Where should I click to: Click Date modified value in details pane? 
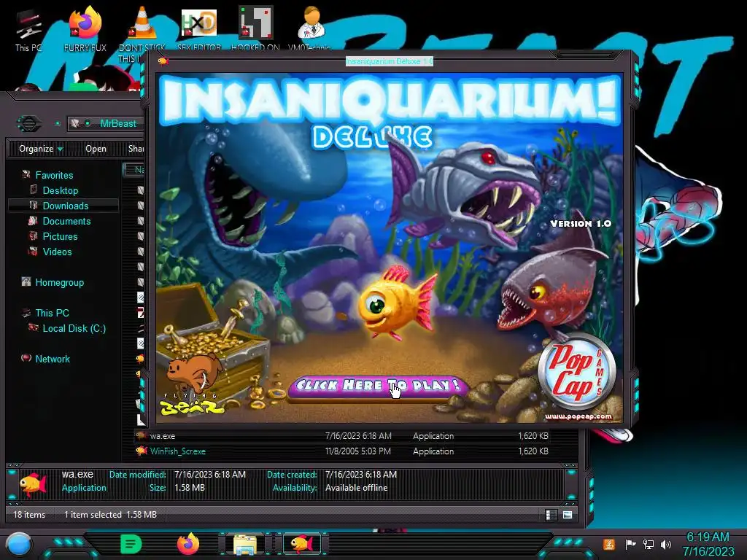click(x=209, y=474)
